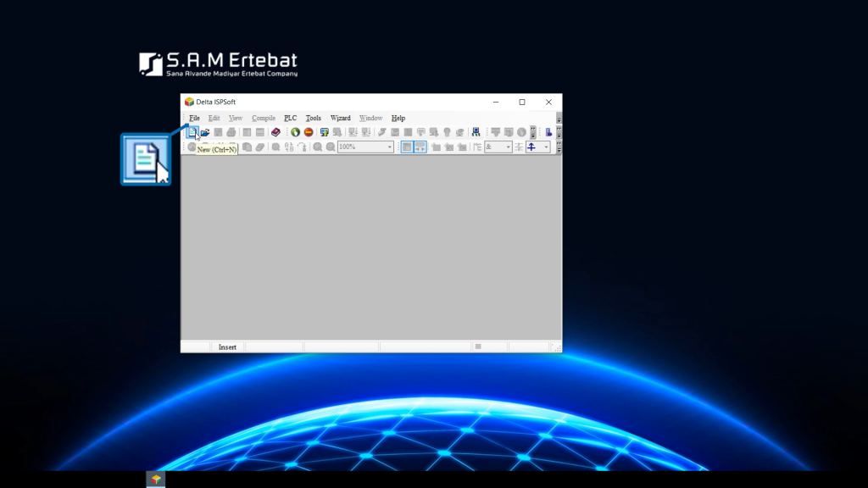Click the greyed A-to-B replace icon
868x488 pixels.
289,147
